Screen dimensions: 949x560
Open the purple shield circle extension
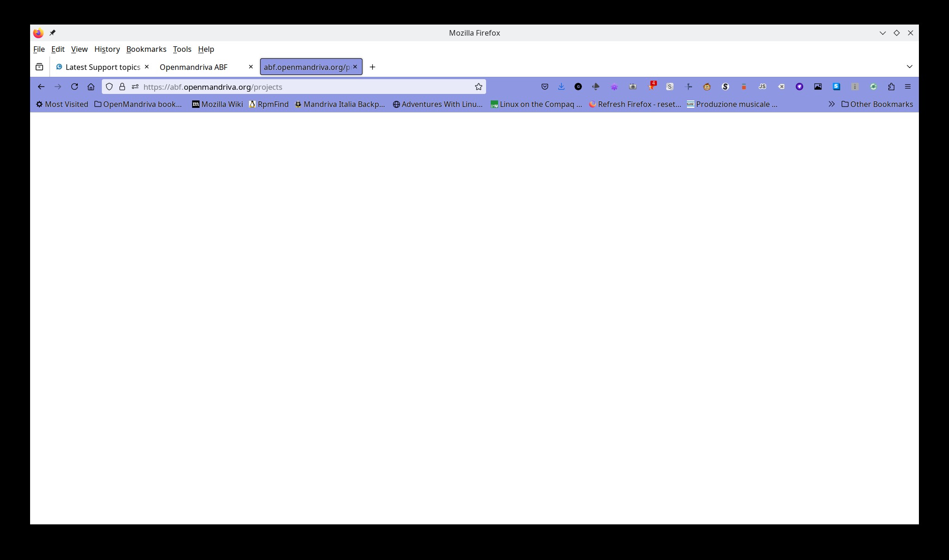point(799,87)
